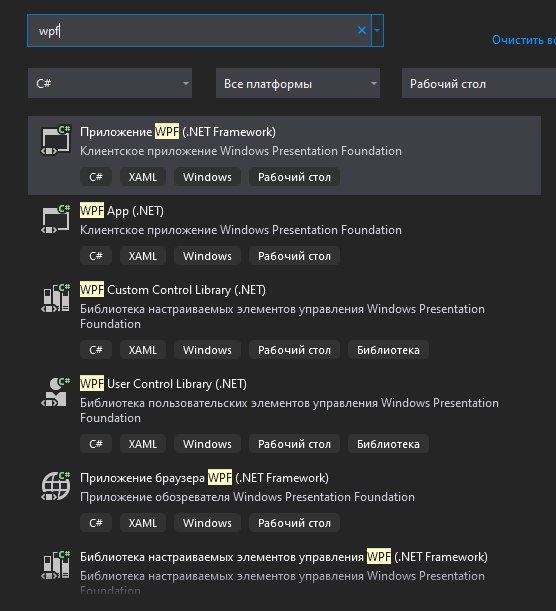The height and width of the screenshot is (611, 556).
Task: Select the WPF App (.NET) title
Action: click(x=122, y=211)
